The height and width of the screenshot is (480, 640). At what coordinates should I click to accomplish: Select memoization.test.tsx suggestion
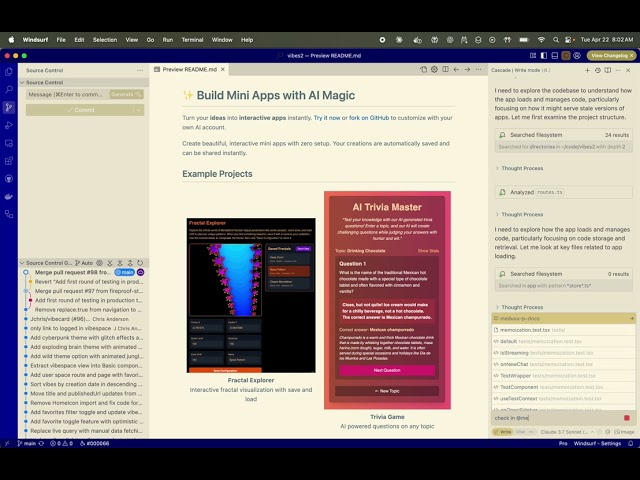click(564, 330)
